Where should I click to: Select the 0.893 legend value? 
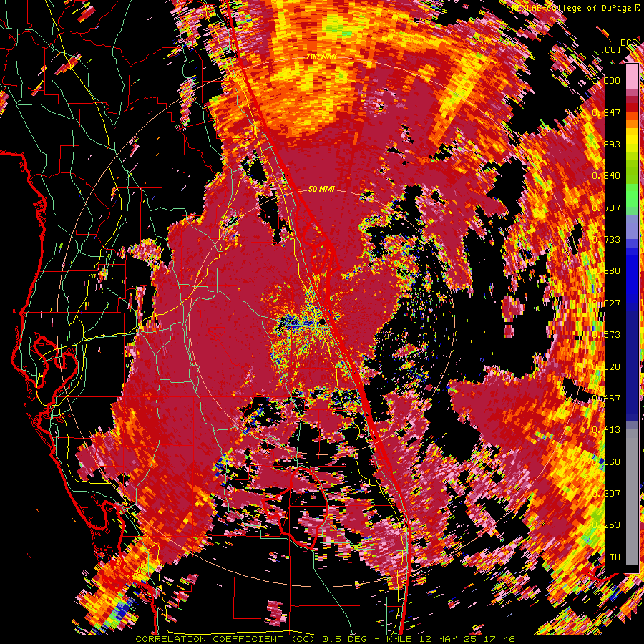point(606,144)
